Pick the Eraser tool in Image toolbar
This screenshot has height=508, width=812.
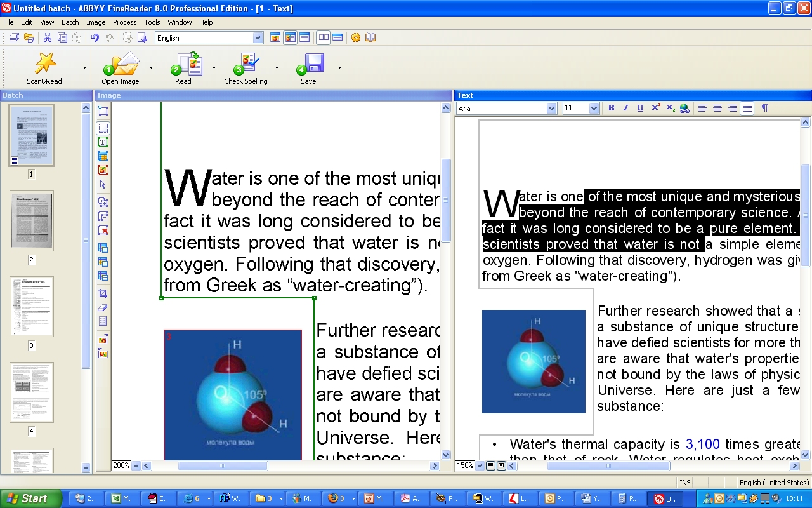tap(103, 307)
